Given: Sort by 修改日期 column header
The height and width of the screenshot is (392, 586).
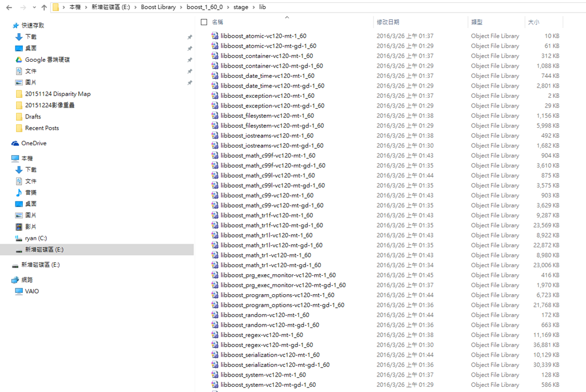Looking at the screenshot, I should [x=388, y=22].
